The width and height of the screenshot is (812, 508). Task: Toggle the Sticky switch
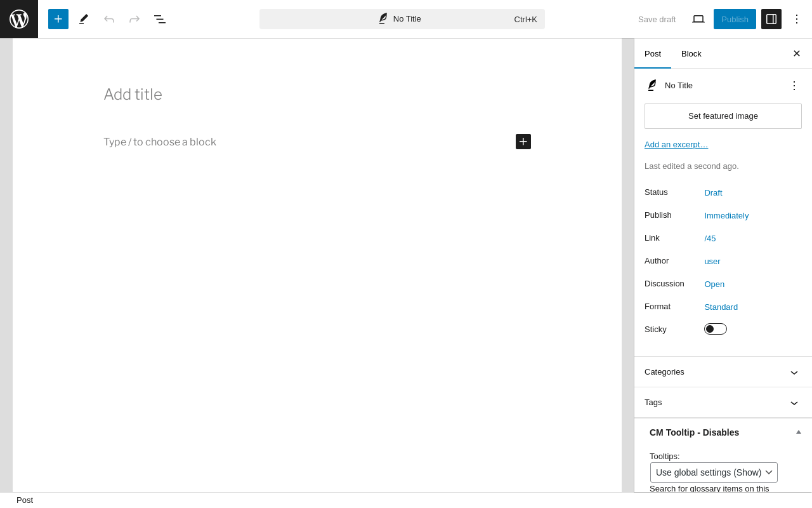[716, 329]
